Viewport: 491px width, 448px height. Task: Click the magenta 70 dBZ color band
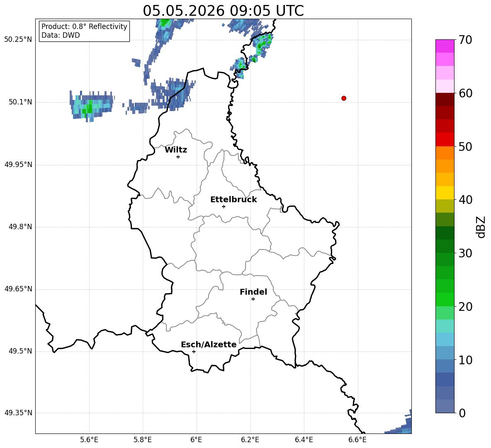pos(445,46)
